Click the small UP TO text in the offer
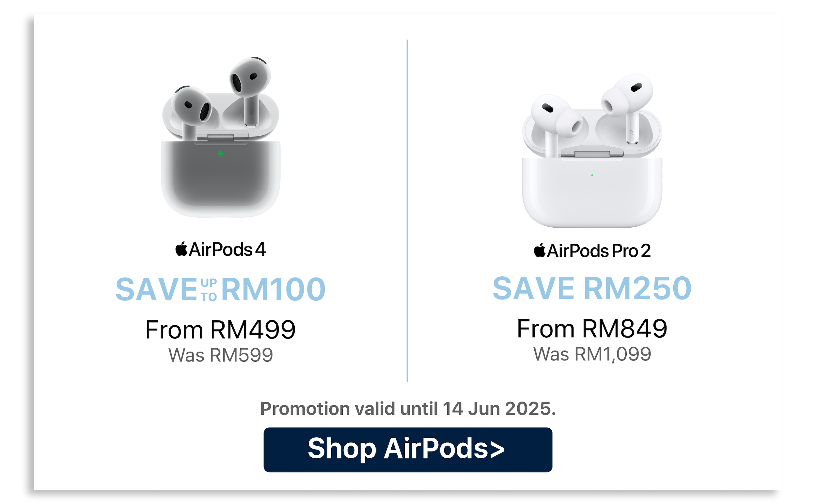816x504 pixels. (x=209, y=290)
